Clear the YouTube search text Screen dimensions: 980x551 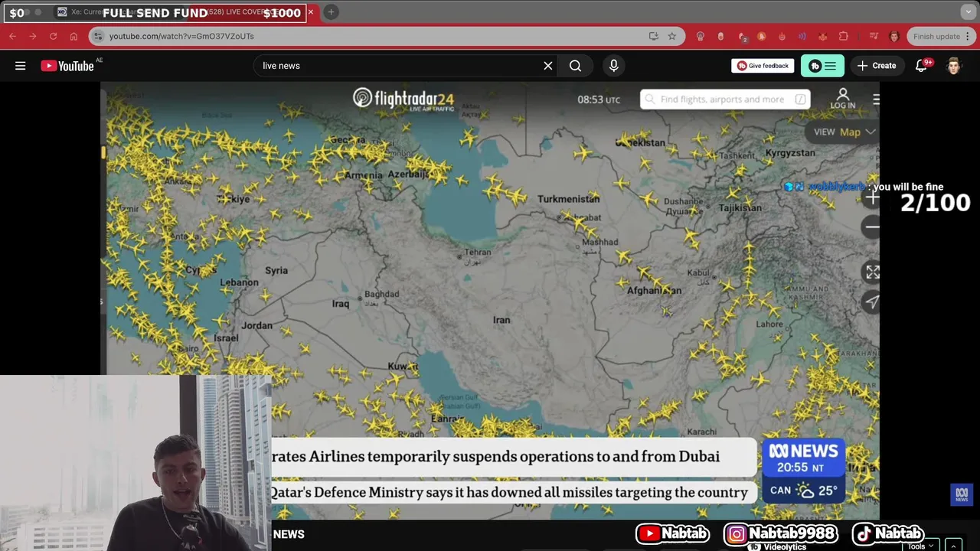click(x=548, y=66)
